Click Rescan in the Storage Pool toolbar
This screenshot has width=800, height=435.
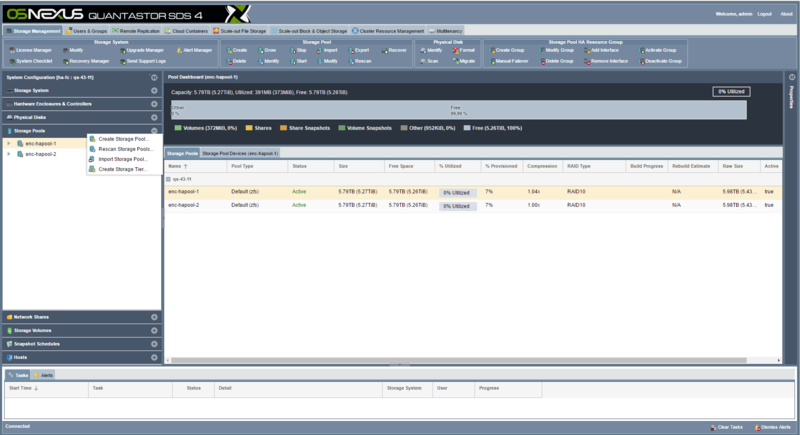coord(360,61)
